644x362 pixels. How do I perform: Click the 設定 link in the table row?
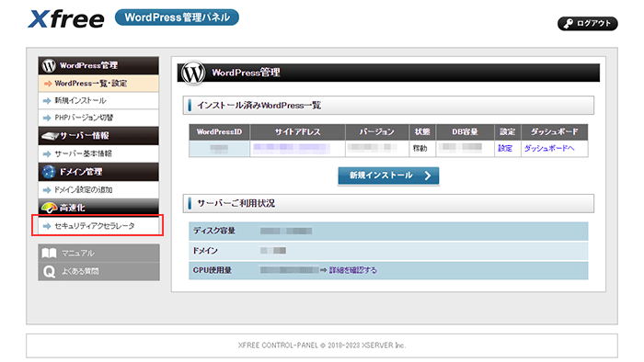(x=505, y=149)
